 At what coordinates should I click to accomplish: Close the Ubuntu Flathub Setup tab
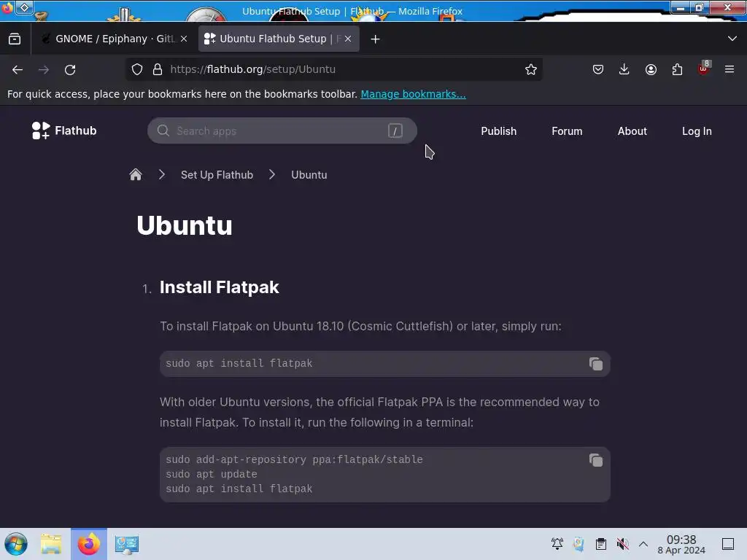[x=348, y=39]
